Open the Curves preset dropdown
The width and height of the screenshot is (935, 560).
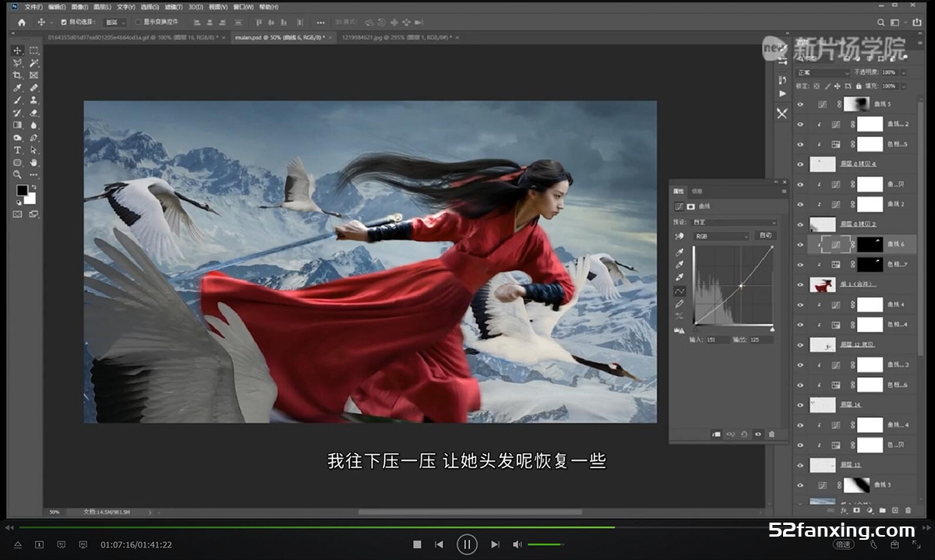tap(734, 223)
